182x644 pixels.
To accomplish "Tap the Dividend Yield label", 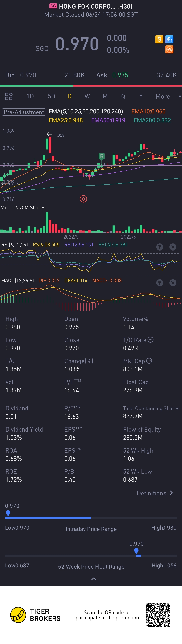I will (x=24, y=429).
